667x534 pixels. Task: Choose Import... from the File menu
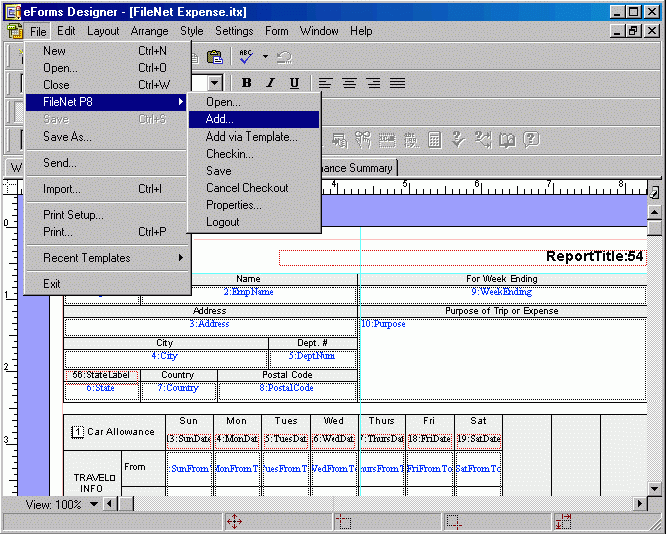pyautogui.click(x=108, y=188)
